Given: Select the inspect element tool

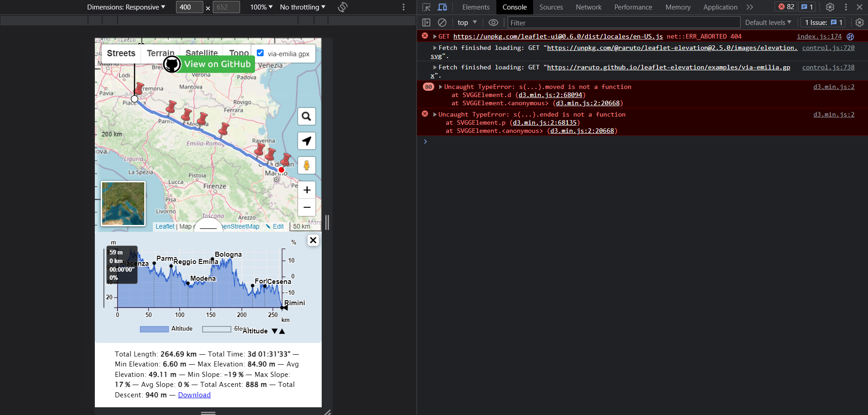Looking at the screenshot, I should click(426, 7).
